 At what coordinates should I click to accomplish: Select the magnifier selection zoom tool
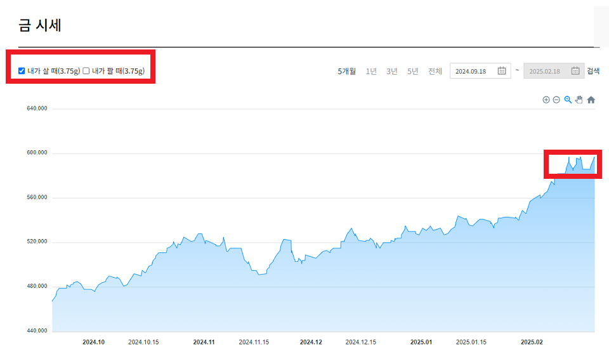[x=568, y=100]
